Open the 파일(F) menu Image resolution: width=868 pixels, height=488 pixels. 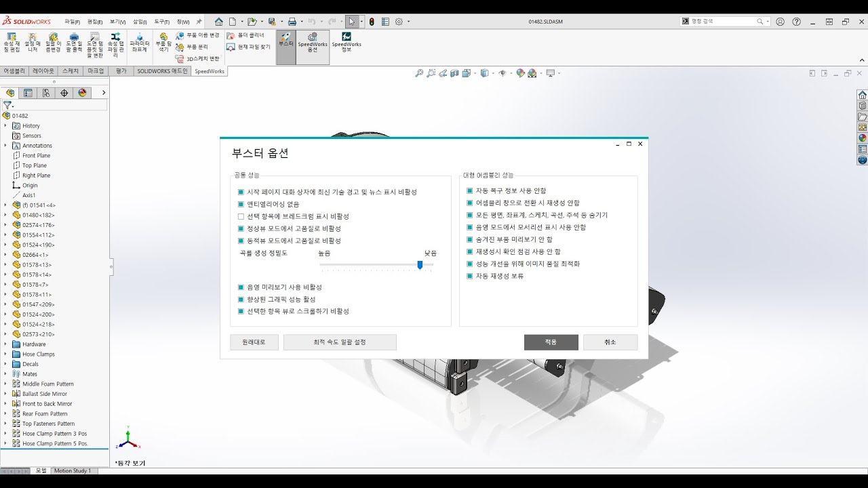(x=72, y=22)
